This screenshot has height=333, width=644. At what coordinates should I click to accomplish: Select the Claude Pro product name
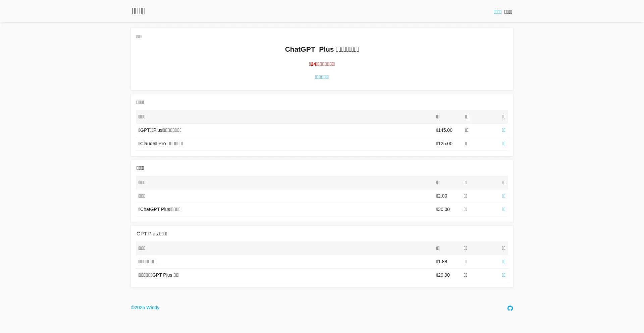pos(161,144)
